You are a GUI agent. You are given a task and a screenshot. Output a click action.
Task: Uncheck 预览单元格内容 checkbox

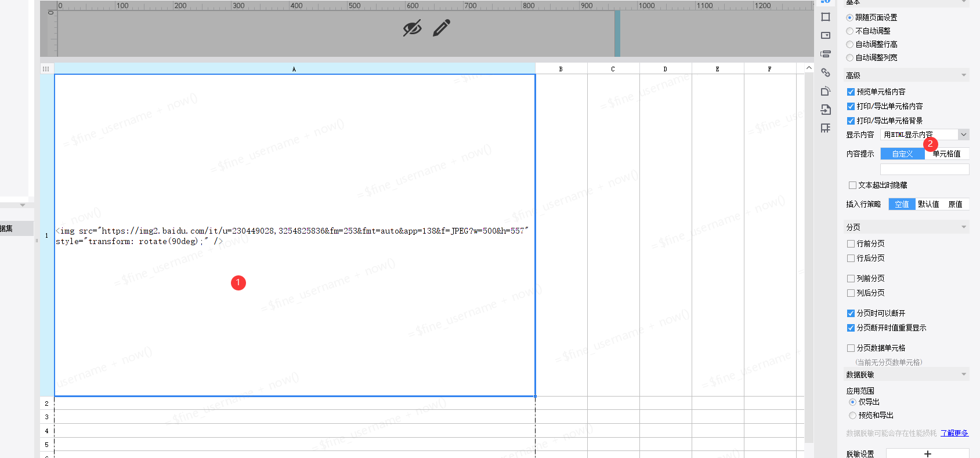click(851, 92)
